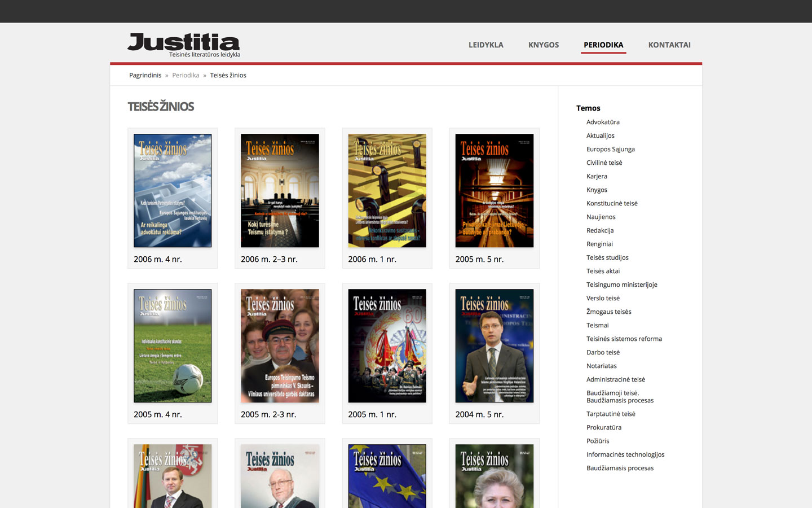Select the Teisės studijos topic
This screenshot has height=508, width=812.
pos(607,257)
